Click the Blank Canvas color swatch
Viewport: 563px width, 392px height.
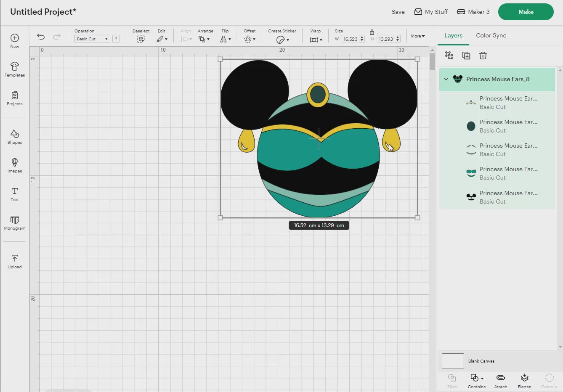[453, 361]
